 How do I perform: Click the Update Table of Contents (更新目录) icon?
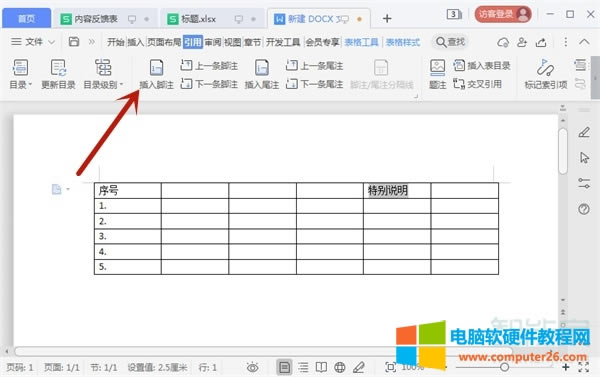(x=58, y=68)
